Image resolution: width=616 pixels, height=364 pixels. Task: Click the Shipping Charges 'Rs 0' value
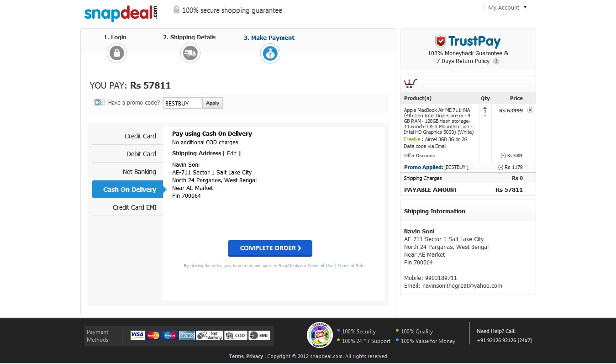point(517,179)
